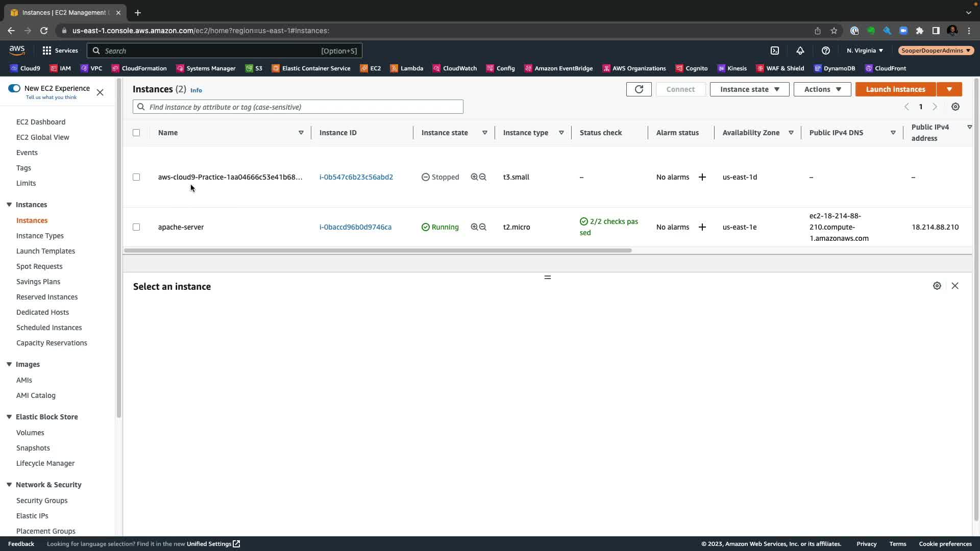Check the apache-server row checkbox
This screenshot has width=980, height=551.
pos(136,227)
